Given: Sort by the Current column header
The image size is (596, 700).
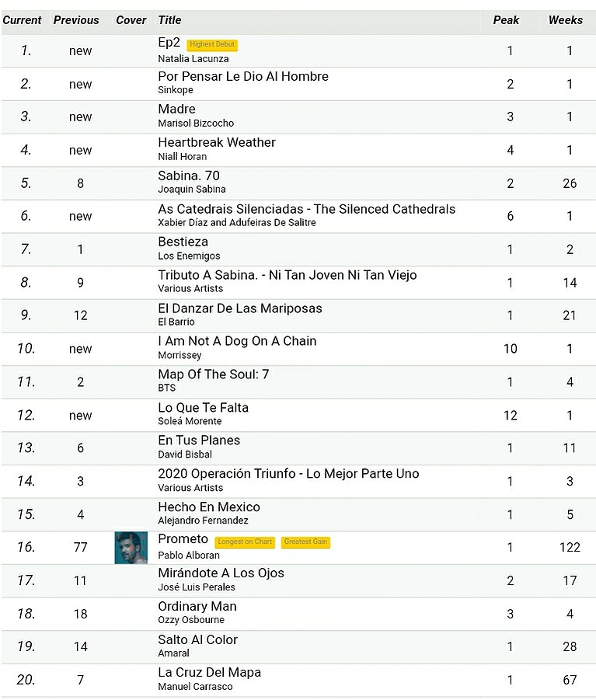Looking at the screenshot, I should [22, 20].
